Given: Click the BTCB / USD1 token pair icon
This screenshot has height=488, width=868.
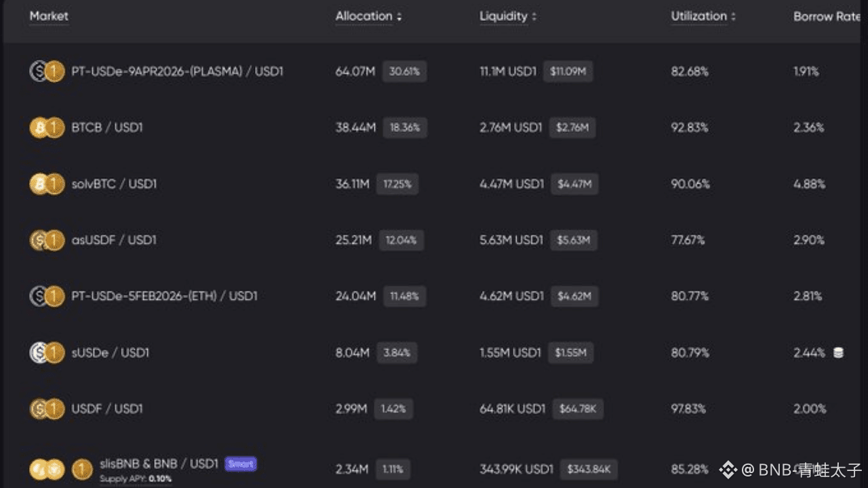Looking at the screenshot, I should 47,127.
